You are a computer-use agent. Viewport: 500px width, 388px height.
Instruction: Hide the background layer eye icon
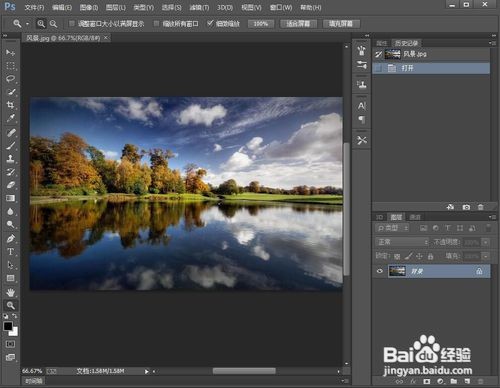(379, 271)
